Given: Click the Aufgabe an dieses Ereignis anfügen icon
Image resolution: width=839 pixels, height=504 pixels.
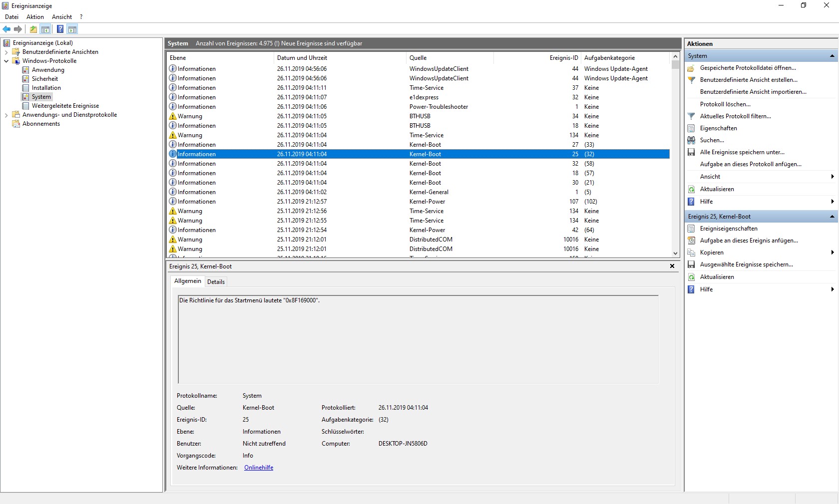Looking at the screenshot, I should click(691, 241).
